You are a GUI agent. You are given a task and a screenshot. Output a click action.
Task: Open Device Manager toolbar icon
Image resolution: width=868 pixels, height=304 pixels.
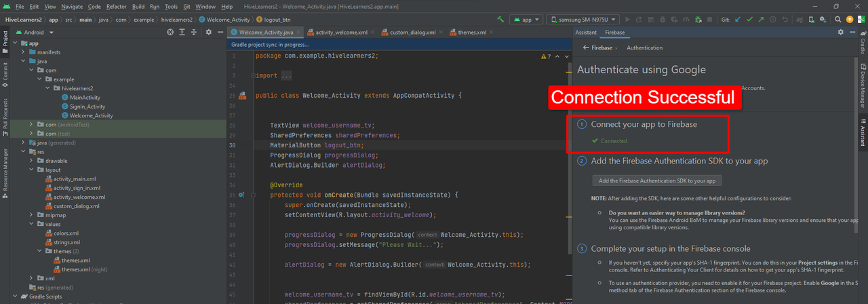point(812,20)
